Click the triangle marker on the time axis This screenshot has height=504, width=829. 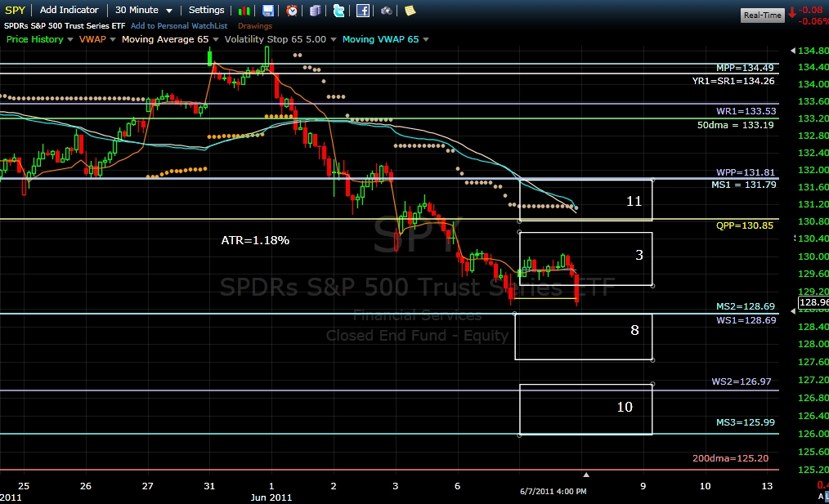[x=586, y=475]
